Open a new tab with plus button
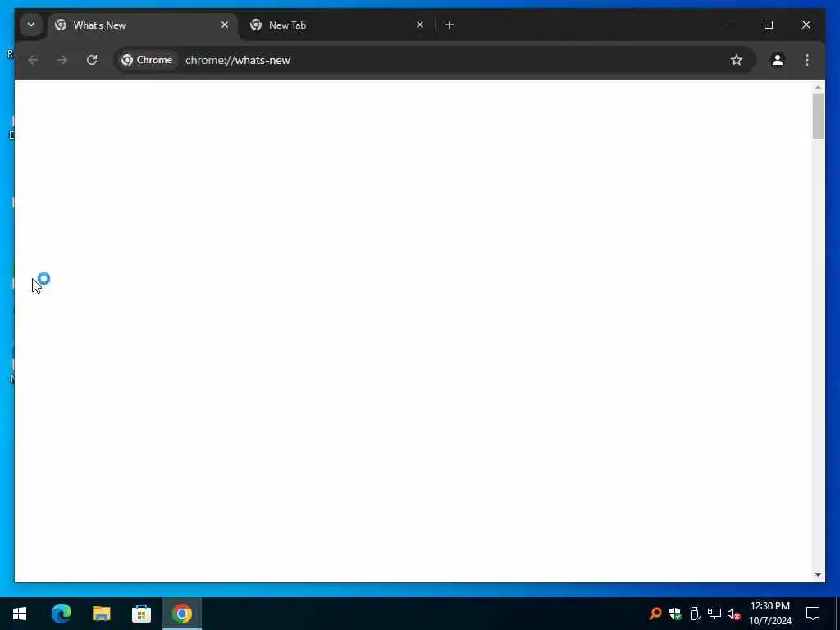The image size is (840, 630). point(450,25)
